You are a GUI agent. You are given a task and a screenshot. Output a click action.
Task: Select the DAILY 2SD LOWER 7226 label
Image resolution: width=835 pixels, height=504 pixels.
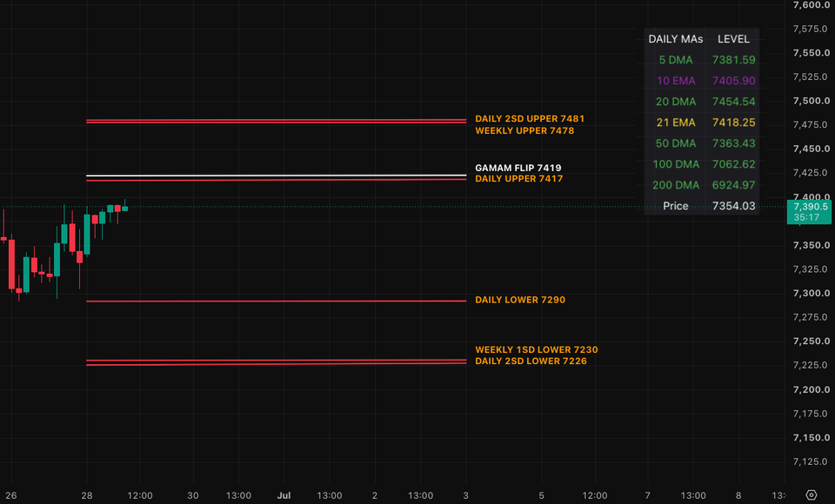click(x=531, y=361)
